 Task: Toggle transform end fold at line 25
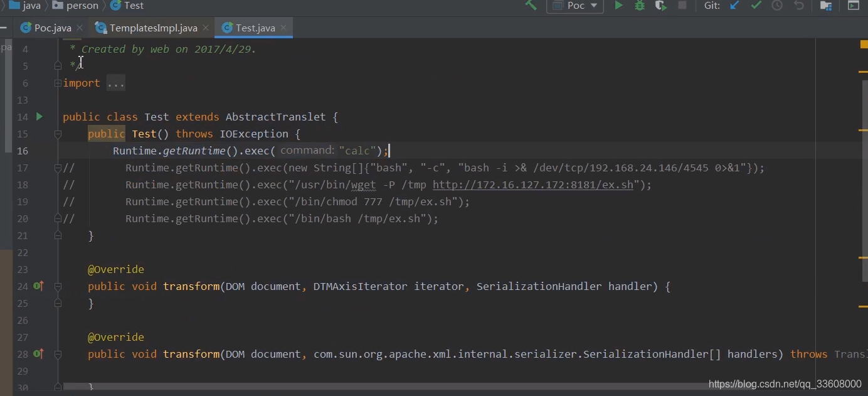pos(58,303)
